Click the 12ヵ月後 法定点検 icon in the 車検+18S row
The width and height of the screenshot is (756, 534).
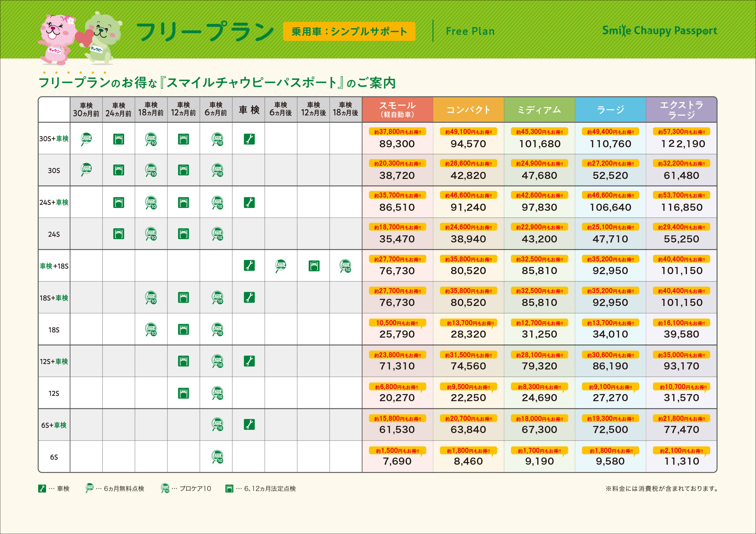tap(314, 266)
